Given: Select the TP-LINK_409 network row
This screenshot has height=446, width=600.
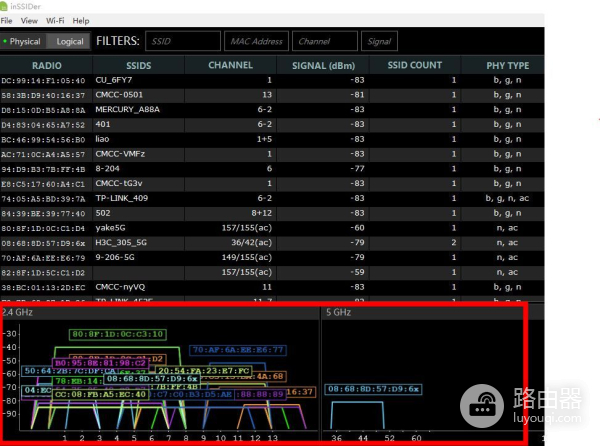Looking at the screenshot, I should coord(121,198).
